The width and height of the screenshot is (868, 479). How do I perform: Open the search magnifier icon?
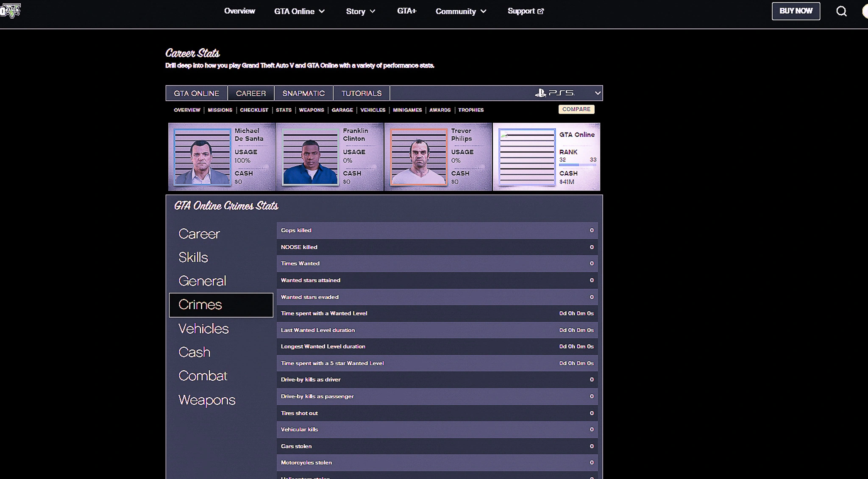841,11
